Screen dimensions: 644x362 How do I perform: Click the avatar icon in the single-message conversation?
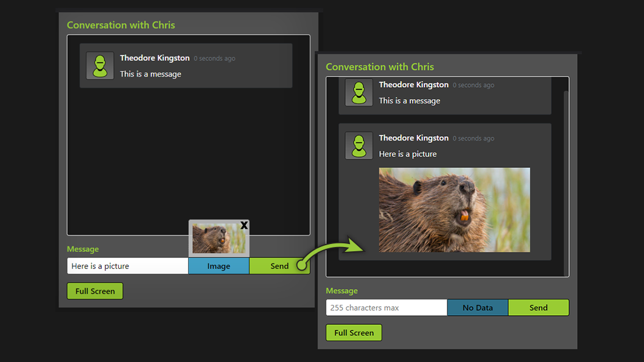[x=100, y=66]
